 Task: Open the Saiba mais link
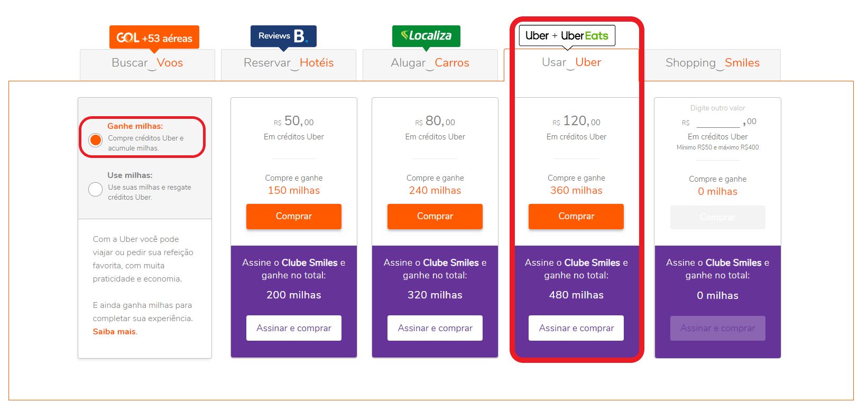[114, 332]
